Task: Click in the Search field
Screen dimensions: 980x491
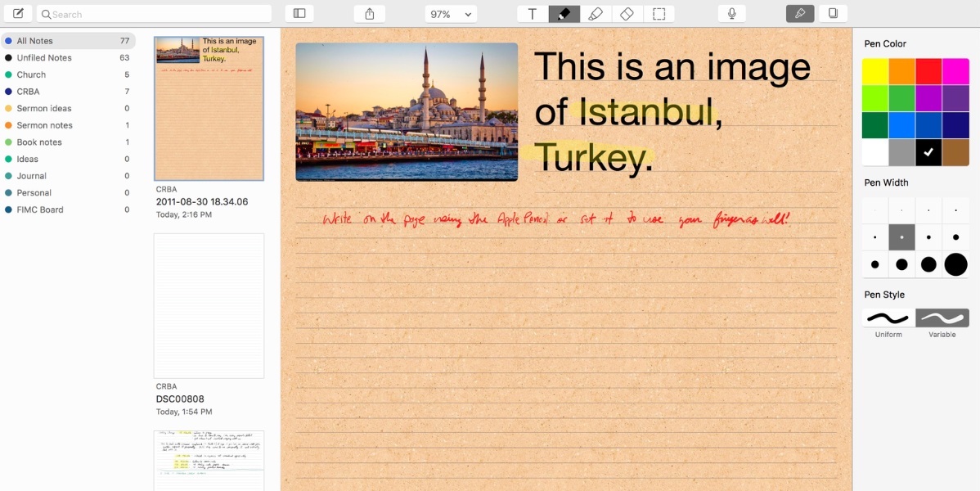Action: [155, 14]
